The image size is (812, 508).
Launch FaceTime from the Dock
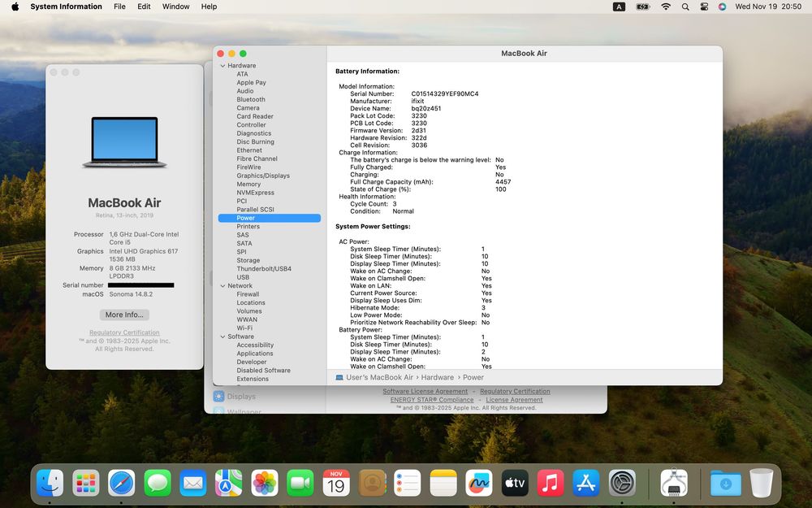pyautogui.click(x=300, y=483)
